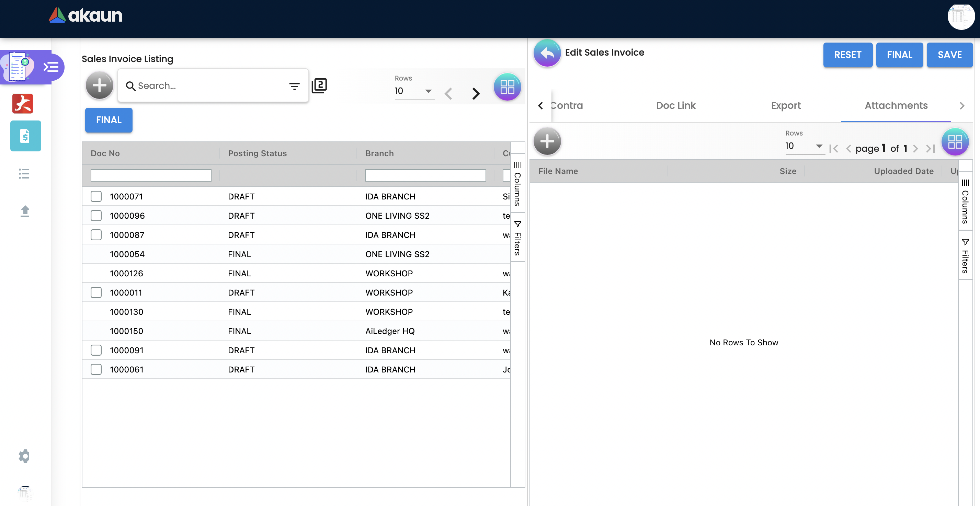This screenshot has height=506, width=980.
Task: Click the RESET button
Action: click(x=847, y=55)
